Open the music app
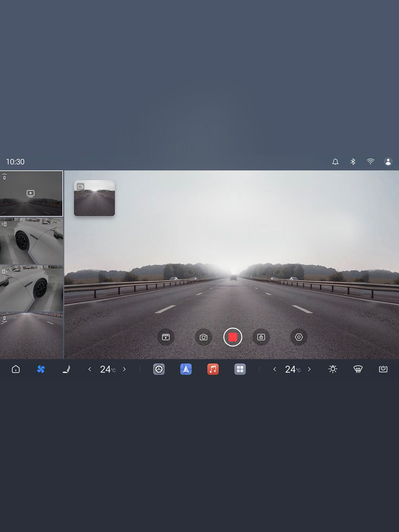Image resolution: width=399 pixels, height=532 pixels. [213, 369]
